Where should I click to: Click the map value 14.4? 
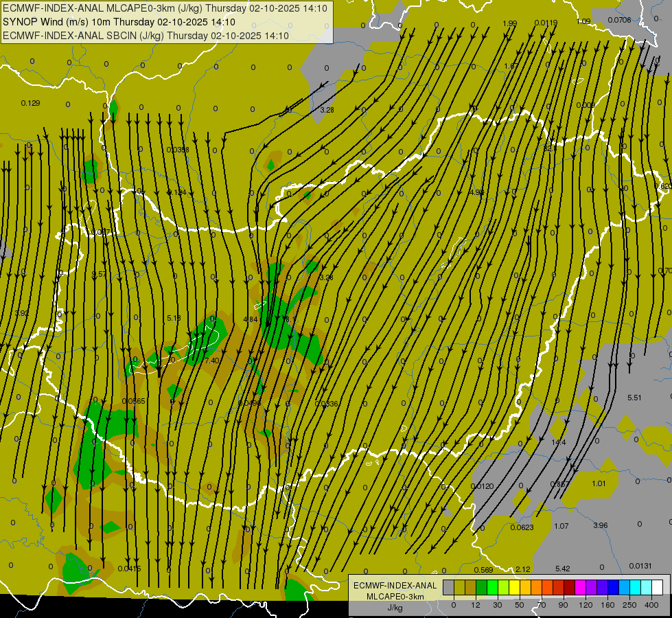click(559, 442)
